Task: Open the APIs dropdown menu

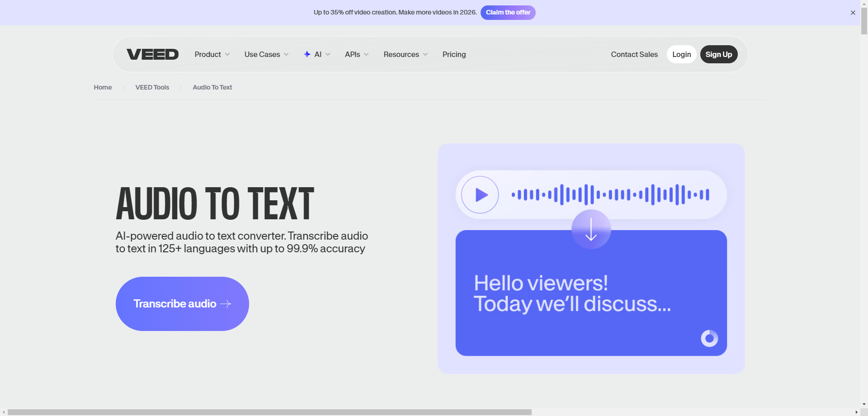Action: (356, 54)
